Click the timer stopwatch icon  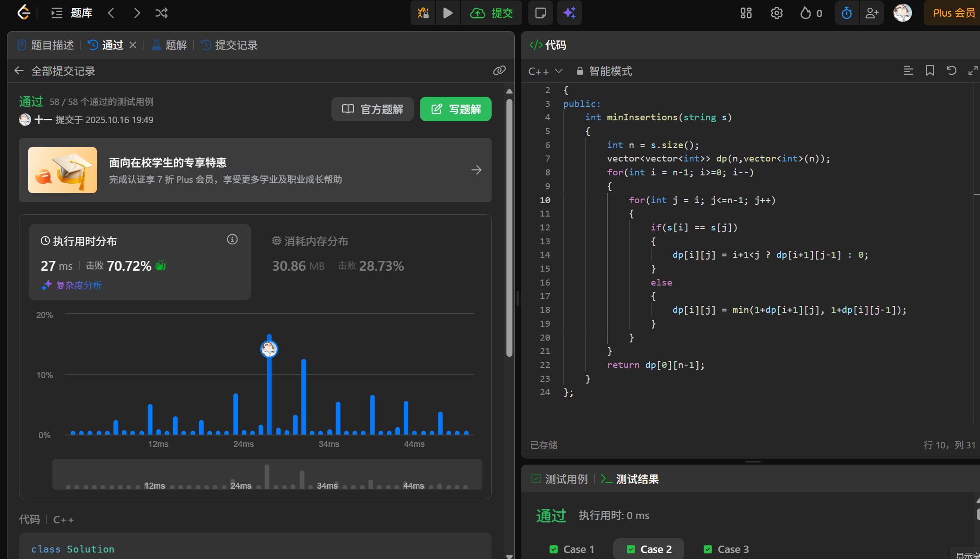point(846,13)
